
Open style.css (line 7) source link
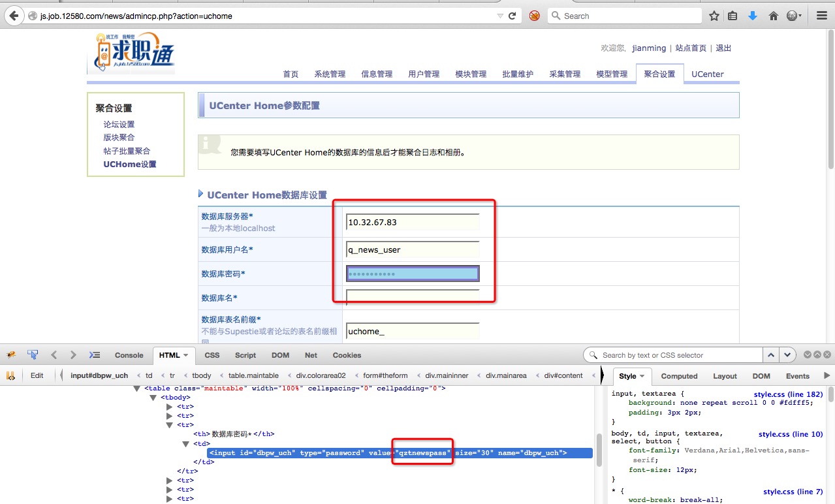[793, 492]
